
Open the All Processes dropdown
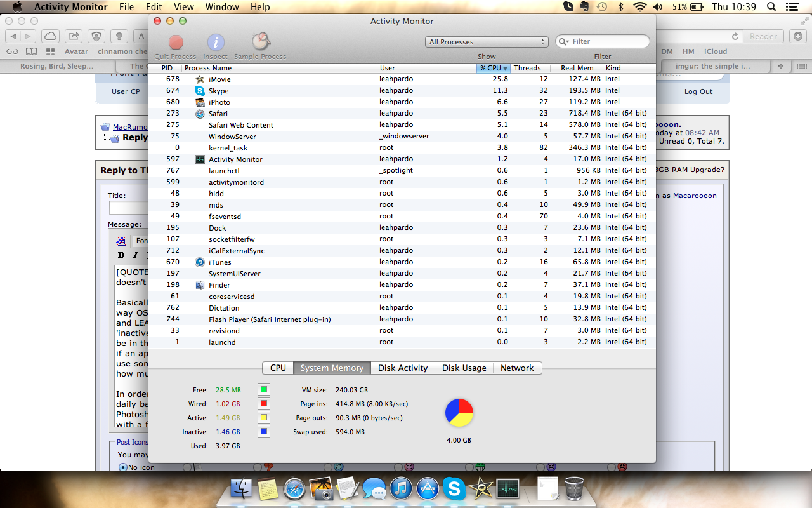(487, 42)
